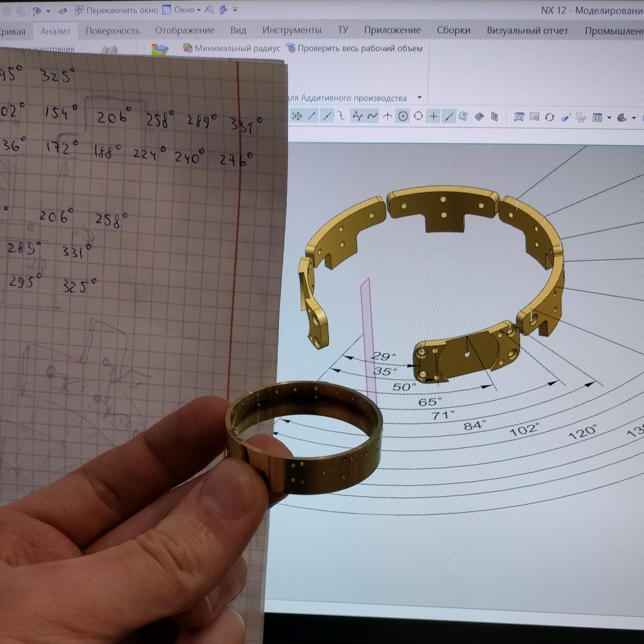Open the Сборки ribbon tab

(x=453, y=30)
